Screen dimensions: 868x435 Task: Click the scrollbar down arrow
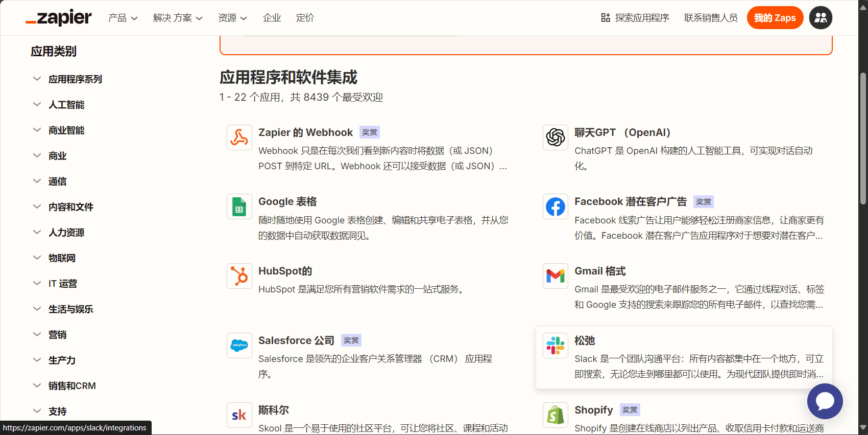[x=863, y=427]
